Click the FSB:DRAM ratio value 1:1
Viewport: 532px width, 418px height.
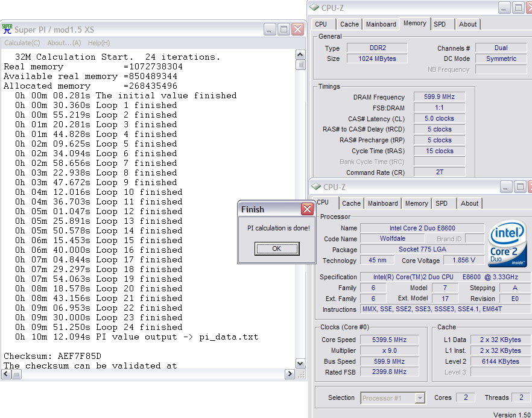click(439, 107)
